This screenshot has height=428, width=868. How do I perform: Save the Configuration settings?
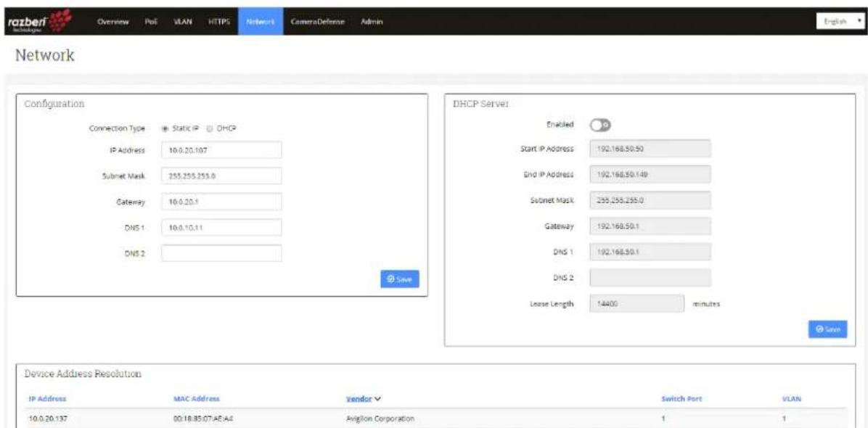tap(400, 279)
